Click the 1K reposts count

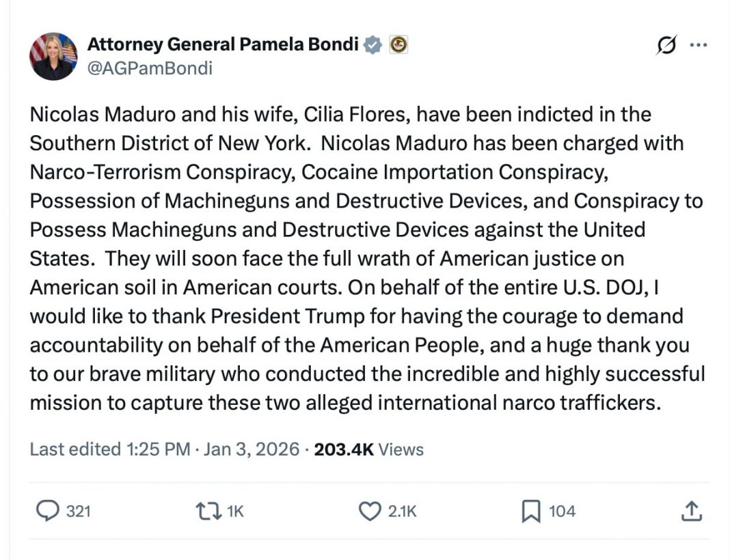point(234,511)
